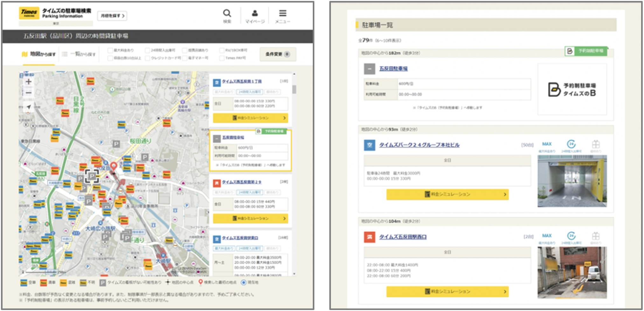Click the タイムズパーク24グループ本社ビル entrance photo

(x=572, y=181)
